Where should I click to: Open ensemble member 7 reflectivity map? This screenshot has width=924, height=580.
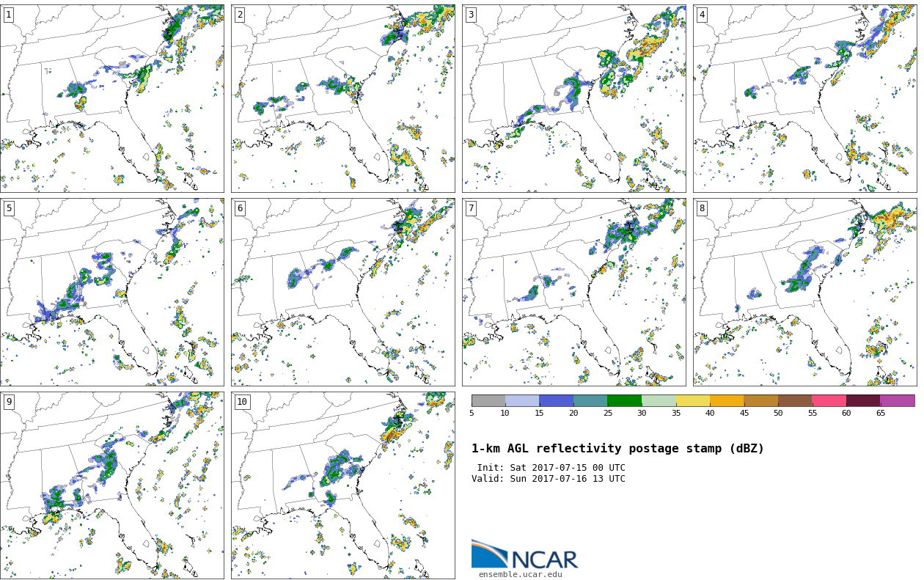[x=574, y=292]
